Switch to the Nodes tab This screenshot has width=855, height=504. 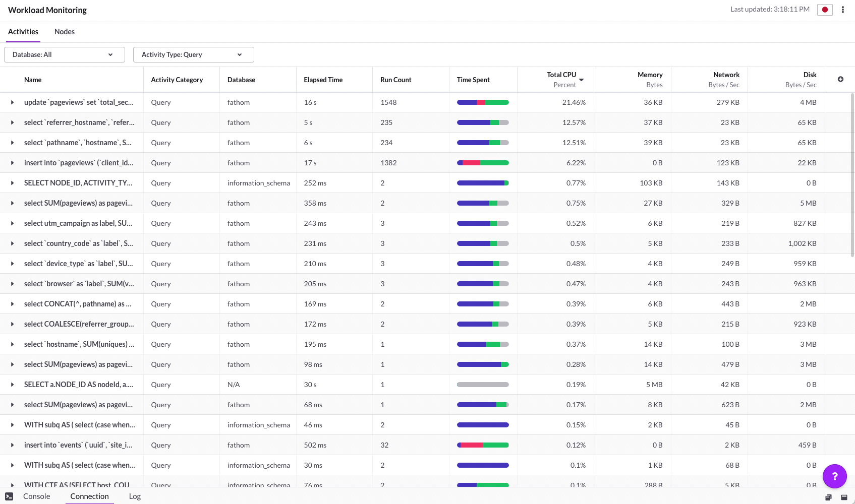[x=65, y=32]
